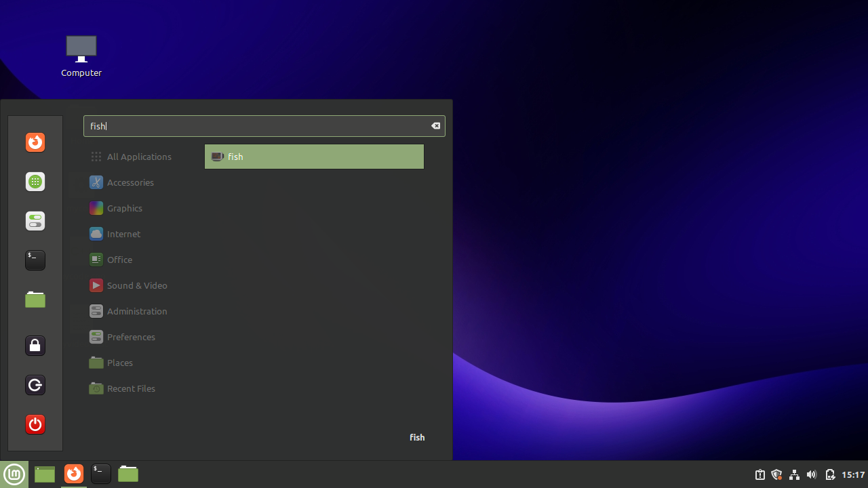Open the Preferences category

point(123,337)
